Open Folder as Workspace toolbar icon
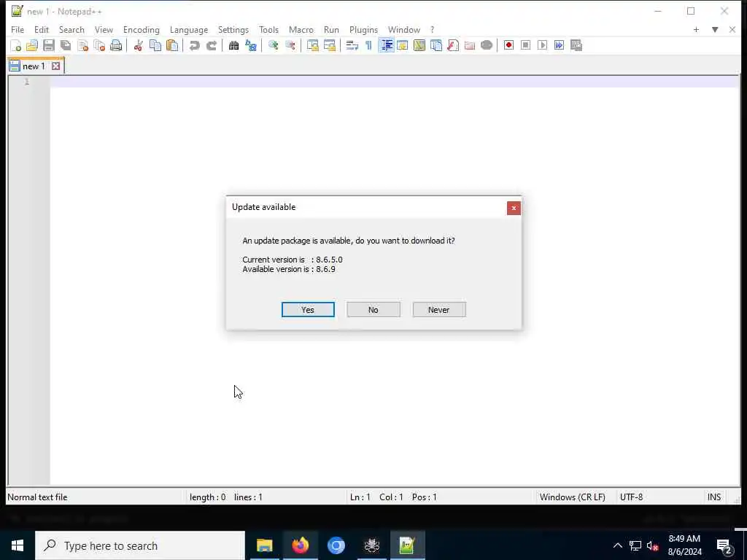747x560 pixels. point(470,45)
